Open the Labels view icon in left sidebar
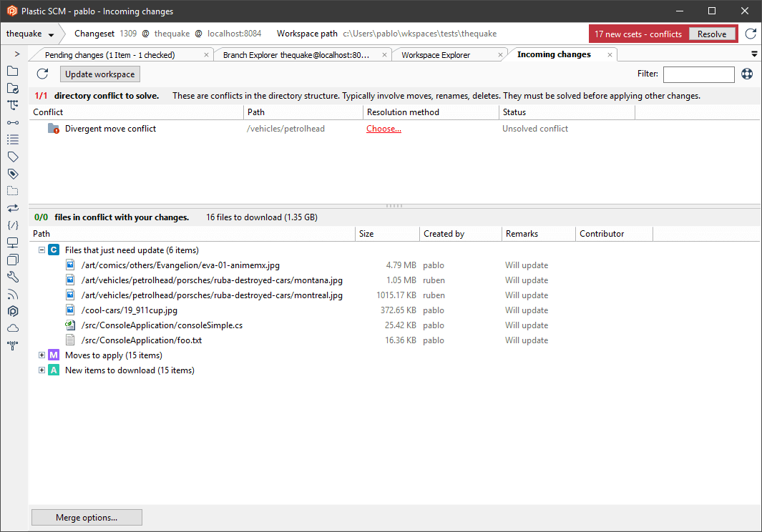 click(12, 156)
